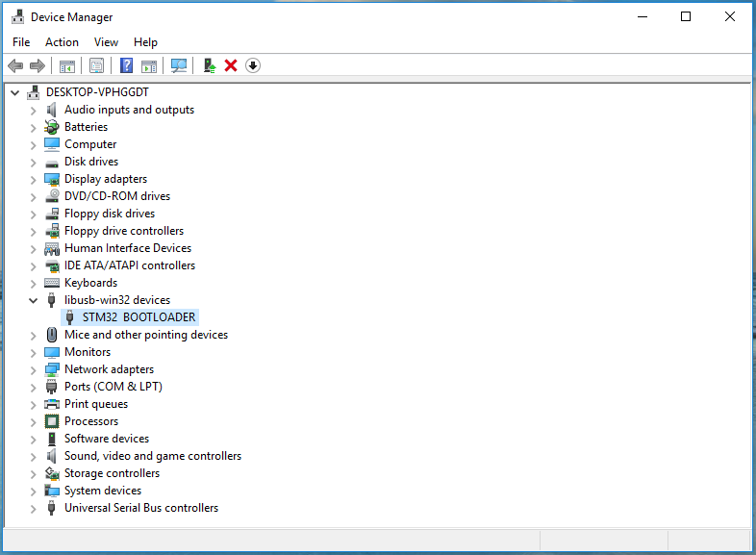Expand the System devices chevron

coord(34,492)
